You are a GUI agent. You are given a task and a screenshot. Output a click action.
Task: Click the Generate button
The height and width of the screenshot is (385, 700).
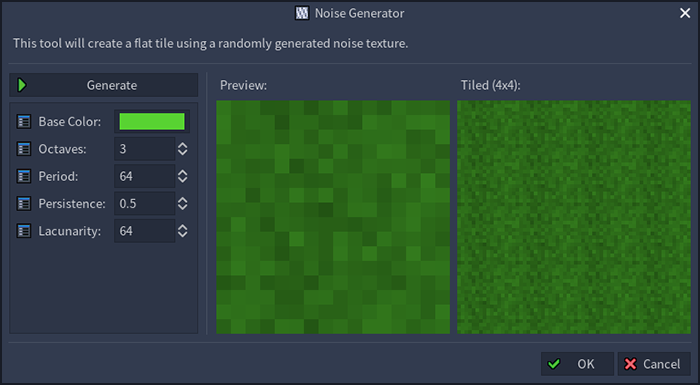click(x=104, y=85)
